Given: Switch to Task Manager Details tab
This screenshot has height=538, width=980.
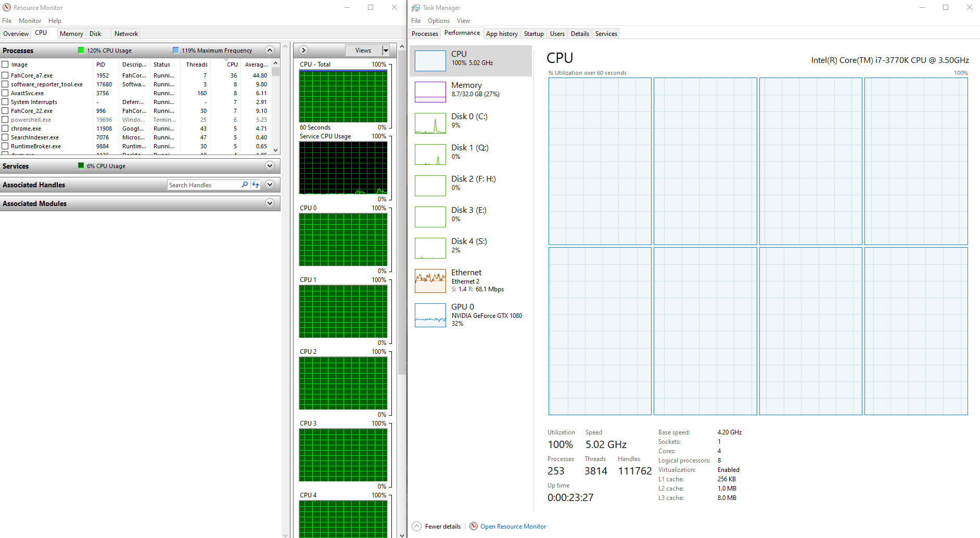Looking at the screenshot, I should click(x=580, y=34).
